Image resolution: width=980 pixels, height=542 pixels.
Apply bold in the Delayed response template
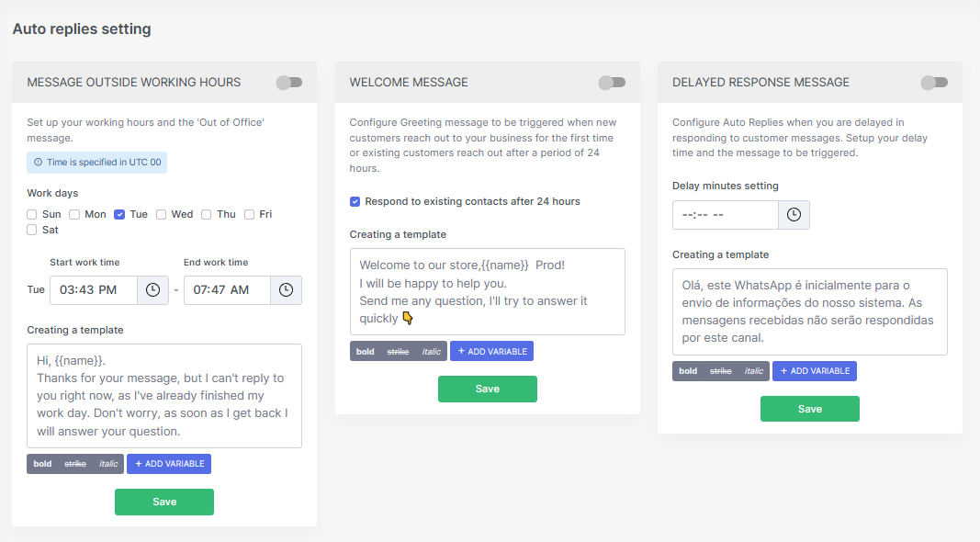[x=688, y=371]
